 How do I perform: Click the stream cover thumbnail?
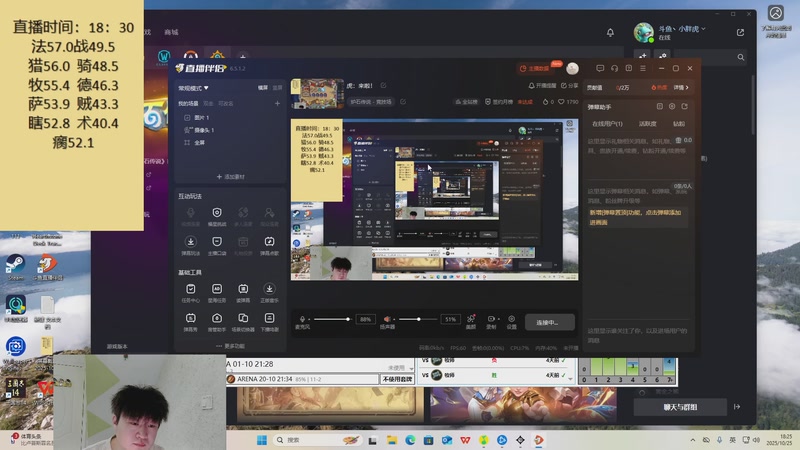[317, 94]
